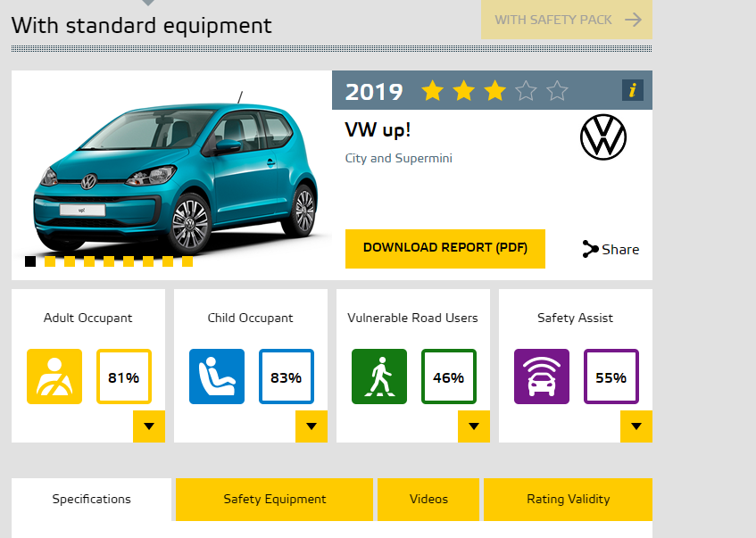
Task: View results With Safety Pack
Action: (x=567, y=20)
